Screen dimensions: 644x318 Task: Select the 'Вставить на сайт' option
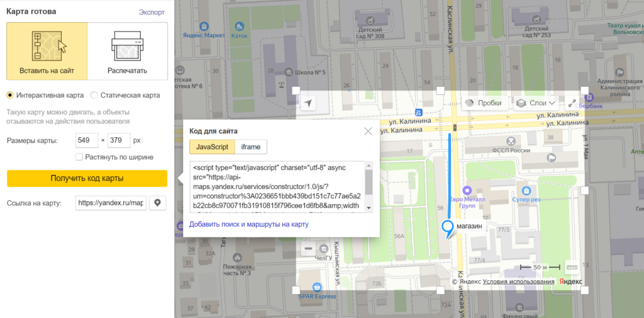click(x=47, y=51)
